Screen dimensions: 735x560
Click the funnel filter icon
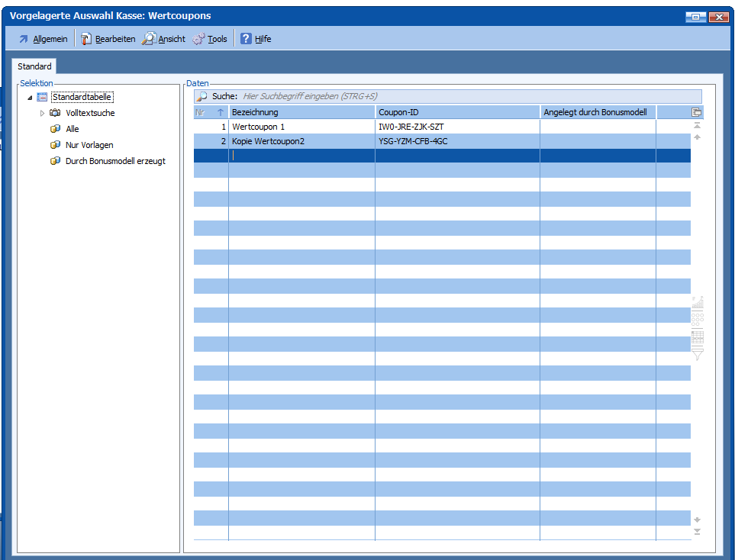point(697,353)
